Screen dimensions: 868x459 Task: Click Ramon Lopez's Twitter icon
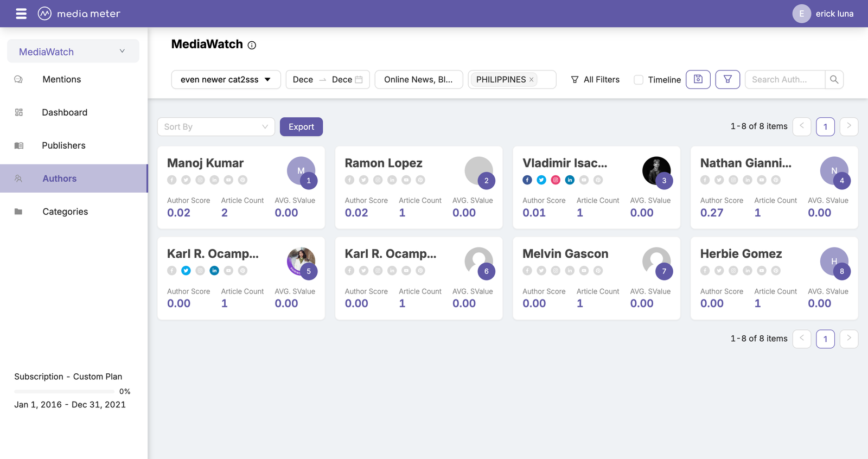tap(363, 180)
